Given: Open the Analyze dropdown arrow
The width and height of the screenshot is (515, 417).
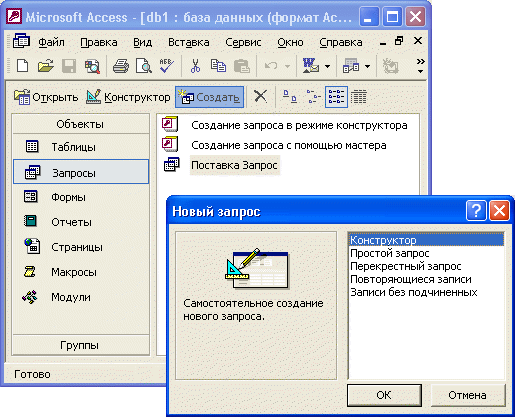Looking at the screenshot, I should [367, 66].
